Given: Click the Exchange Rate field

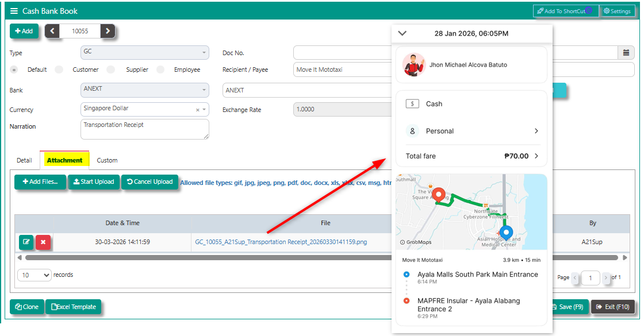Looking at the screenshot, I should tap(343, 110).
